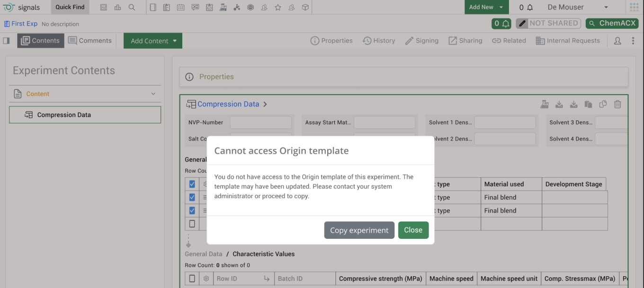Open the dashboard layout icon in top toolbar
This screenshot has width=644, height=288.
coord(104,7)
